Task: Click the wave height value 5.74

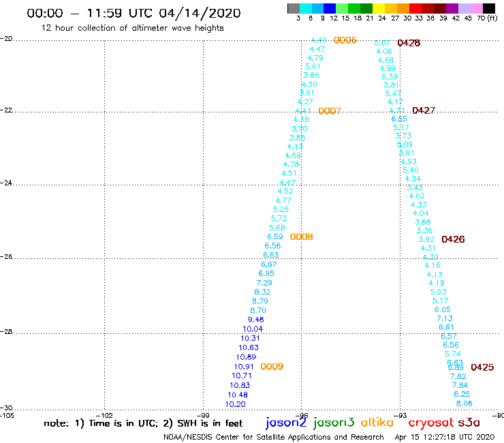Action: click(x=452, y=354)
